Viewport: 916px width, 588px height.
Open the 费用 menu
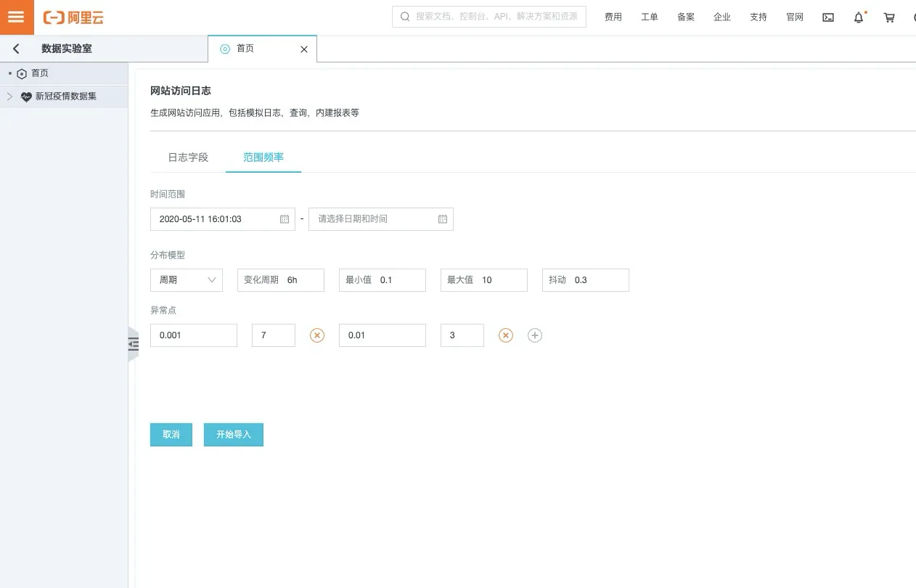tap(613, 17)
